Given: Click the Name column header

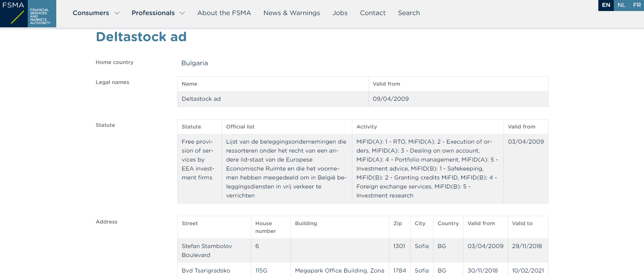Looking at the screenshot, I should pos(273,84).
